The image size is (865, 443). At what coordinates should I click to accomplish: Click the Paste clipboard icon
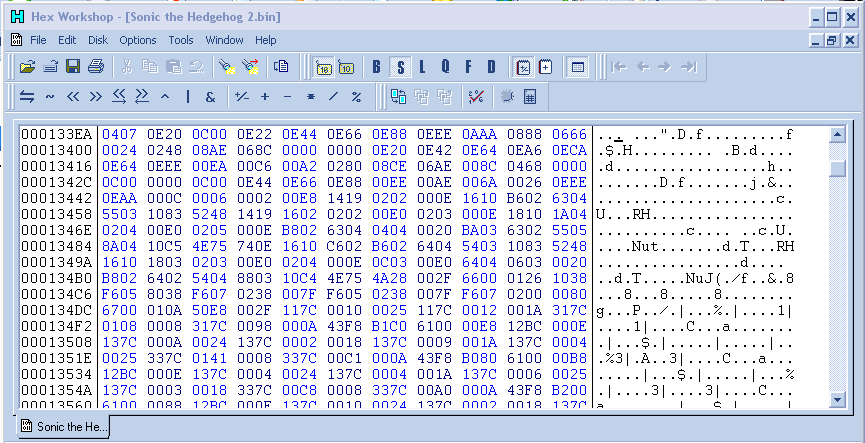pos(173,67)
